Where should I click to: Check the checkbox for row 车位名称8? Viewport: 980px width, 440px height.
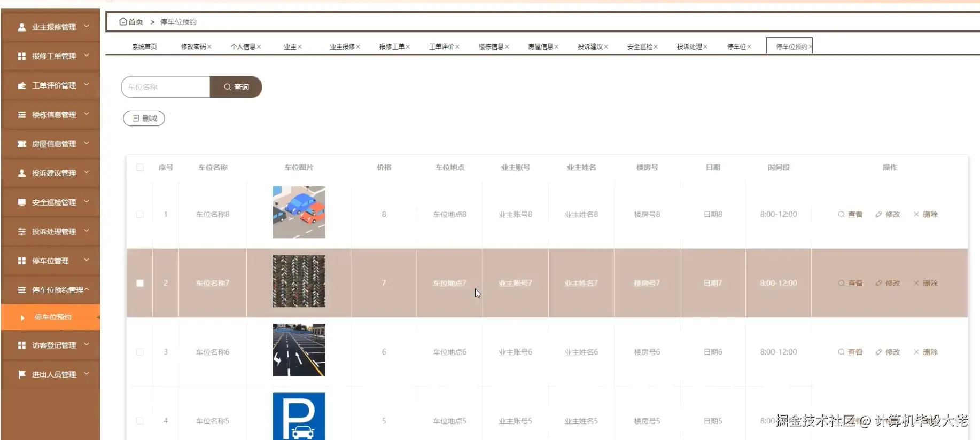[x=139, y=214]
